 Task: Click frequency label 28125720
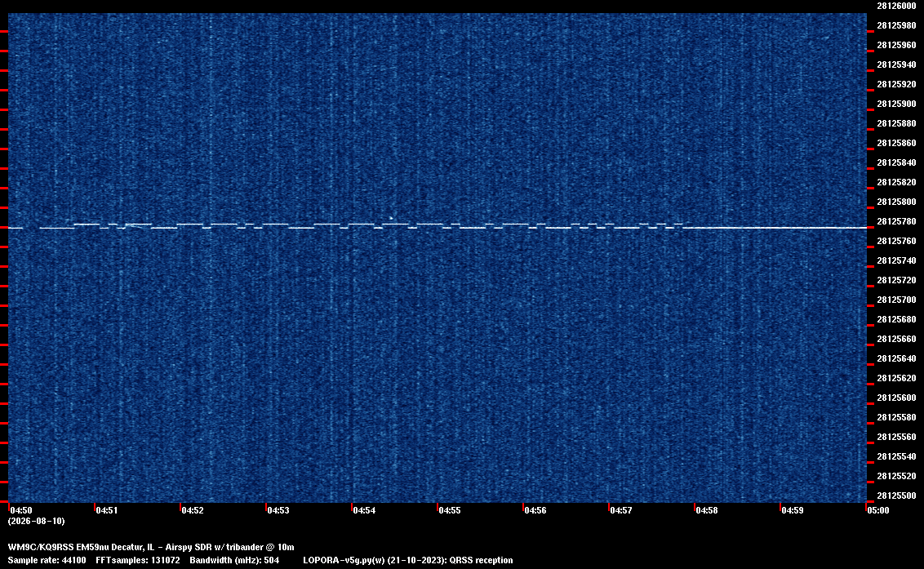point(896,280)
